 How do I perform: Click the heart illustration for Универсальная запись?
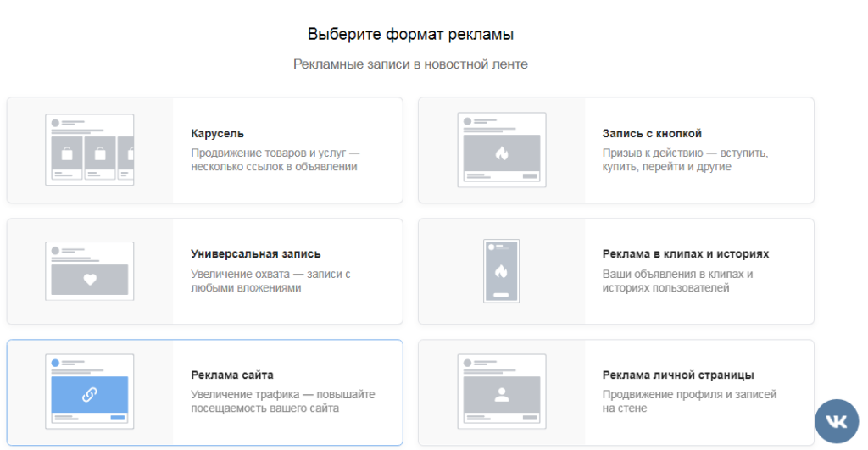click(90, 270)
